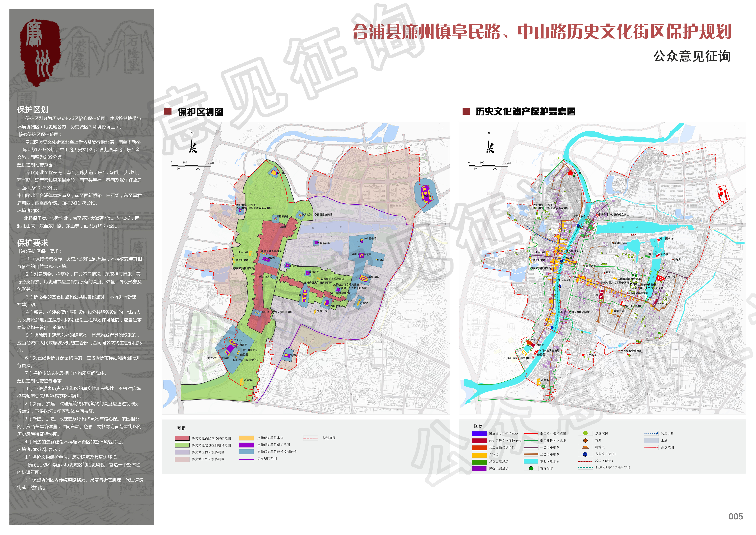Screen dimensions: 756x535
Task: Click the 赛龙舟赛道 teal dotted line symbol
Action: pos(585,467)
